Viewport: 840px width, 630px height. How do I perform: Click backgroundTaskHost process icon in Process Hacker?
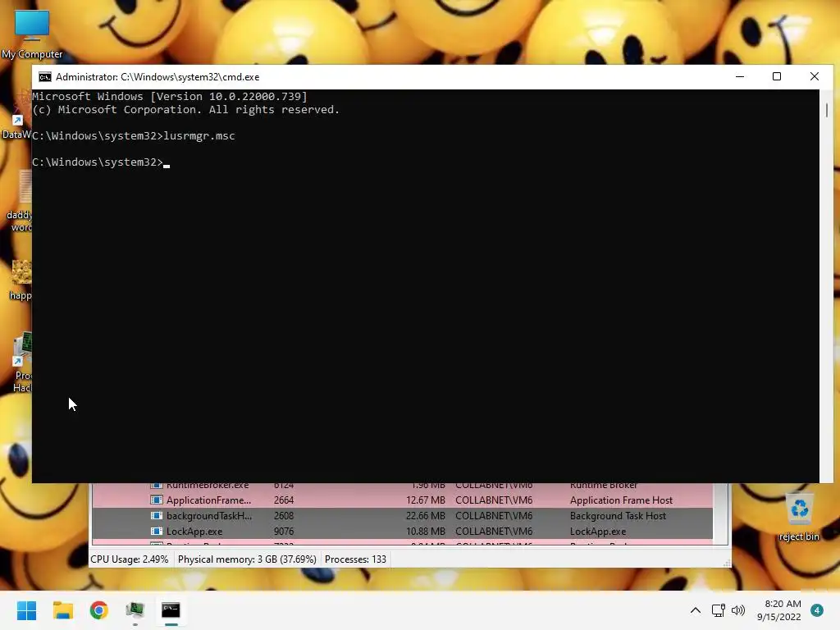pos(157,516)
